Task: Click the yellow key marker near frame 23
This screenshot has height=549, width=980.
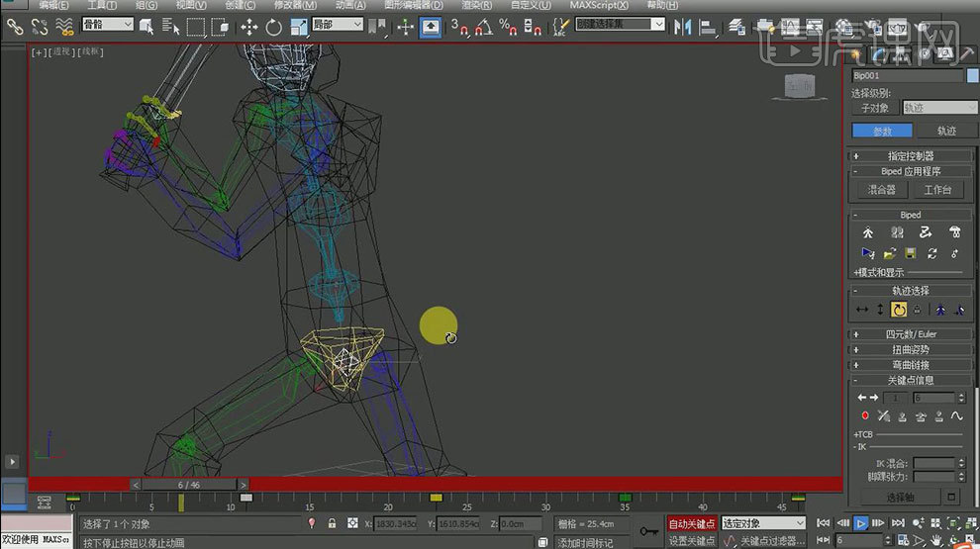Action: point(436,498)
